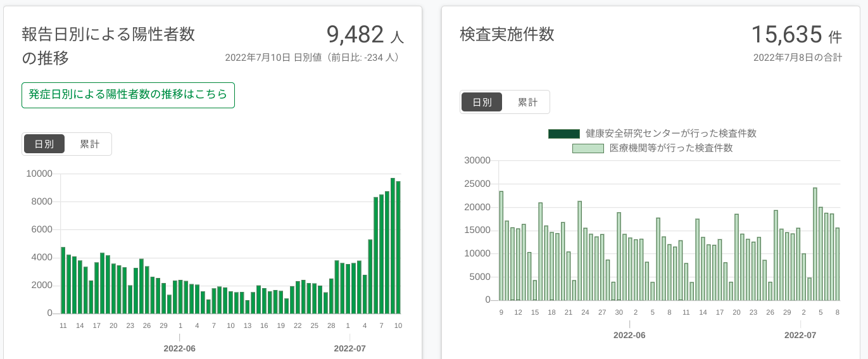Screen dimensions: 868x359
Task: Click the first bar in 検査実施件数 chart
Action: click(501, 246)
